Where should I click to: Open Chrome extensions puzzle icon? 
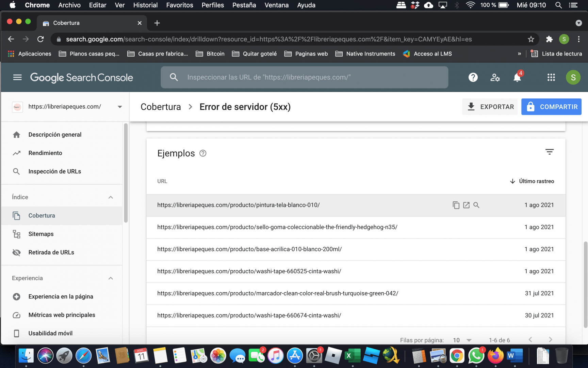click(549, 39)
